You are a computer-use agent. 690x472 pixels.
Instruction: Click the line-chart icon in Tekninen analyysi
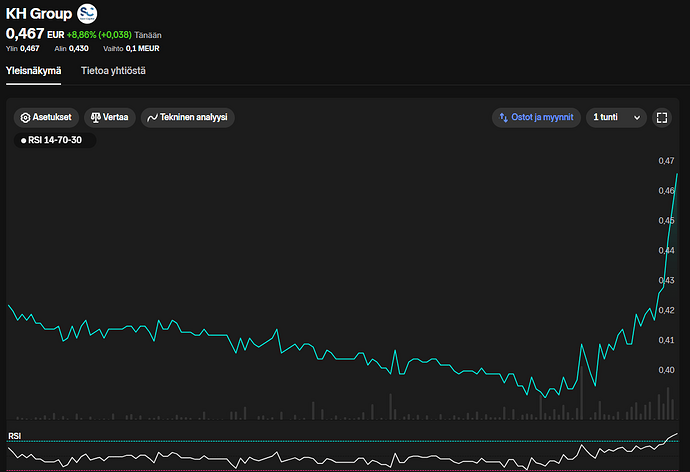pos(152,117)
